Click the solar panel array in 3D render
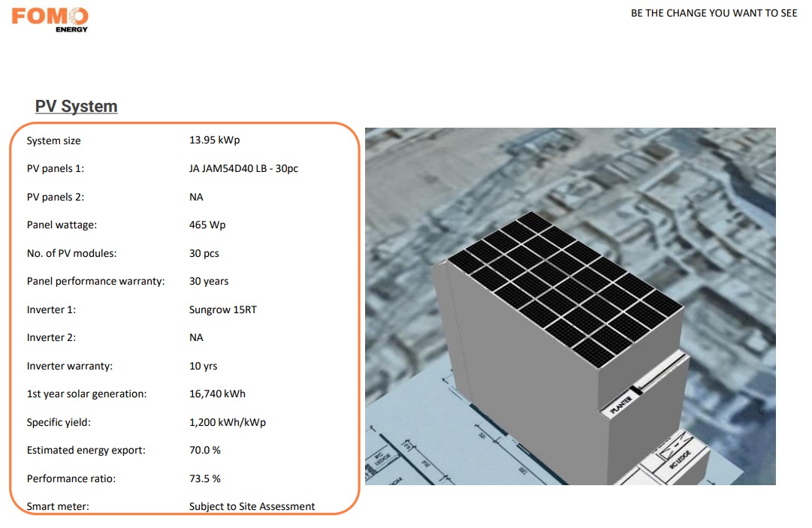The height and width of the screenshot is (528, 812). (564, 290)
